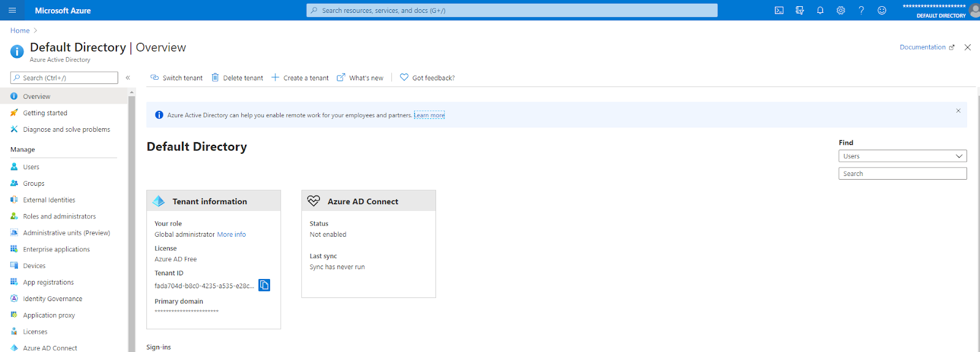Screen dimensions: 980x352
Task: Click the feedback smiley icon
Action: [881, 10]
